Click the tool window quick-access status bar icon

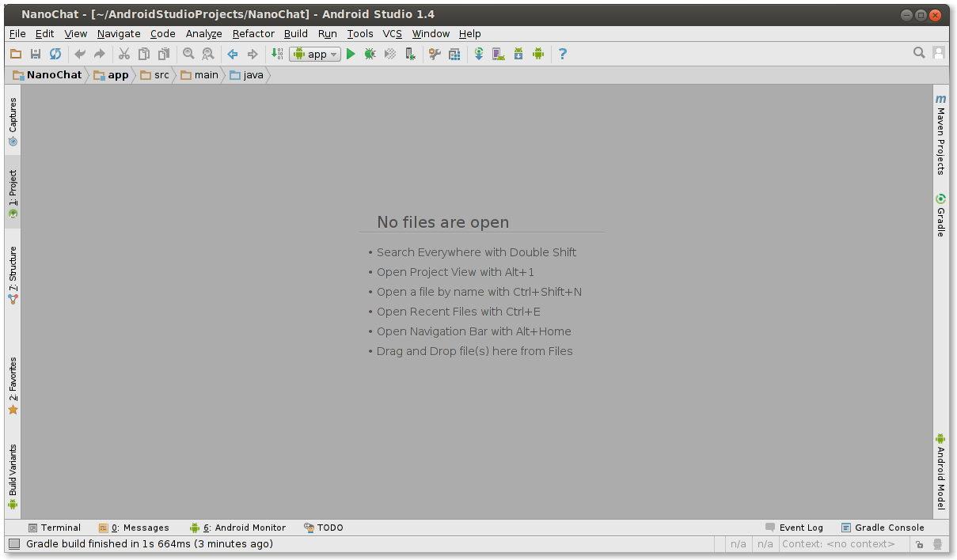click(14, 544)
